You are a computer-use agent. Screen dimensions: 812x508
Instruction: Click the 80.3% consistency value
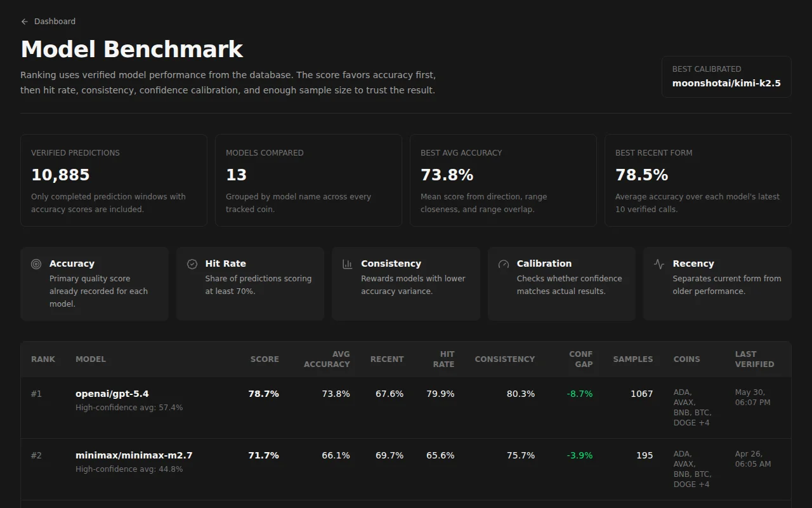coord(521,394)
